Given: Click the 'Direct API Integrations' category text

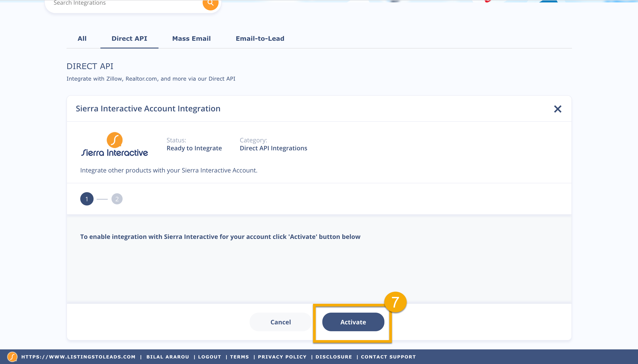Looking at the screenshot, I should [273, 148].
